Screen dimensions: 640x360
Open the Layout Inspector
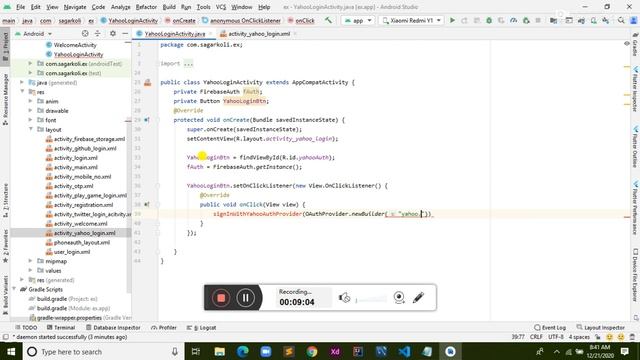600,328
